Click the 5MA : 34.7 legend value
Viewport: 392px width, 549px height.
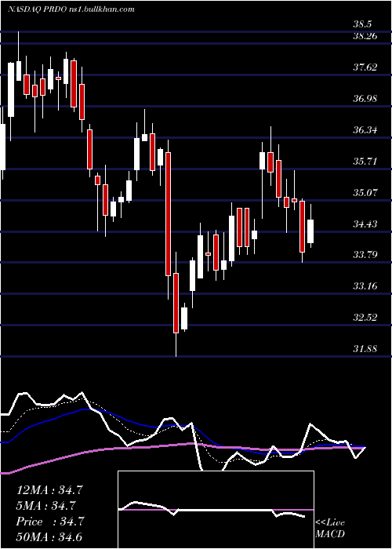pyautogui.click(x=46, y=506)
